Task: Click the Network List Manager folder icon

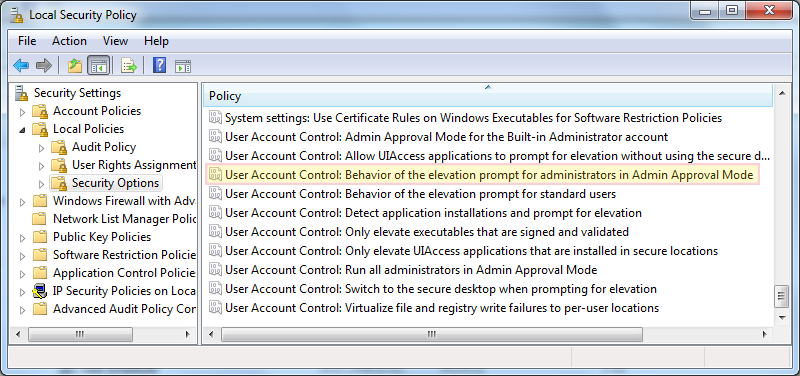Action: (39, 219)
